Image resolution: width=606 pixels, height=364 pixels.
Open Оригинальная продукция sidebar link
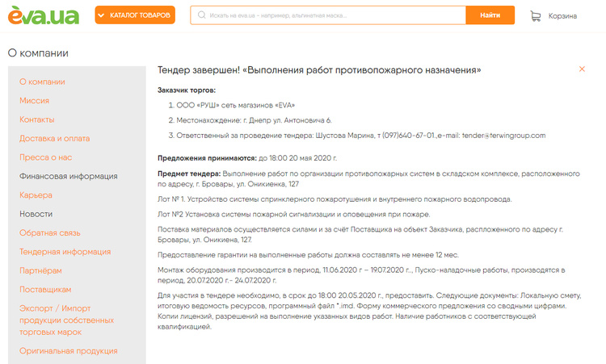point(69,351)
